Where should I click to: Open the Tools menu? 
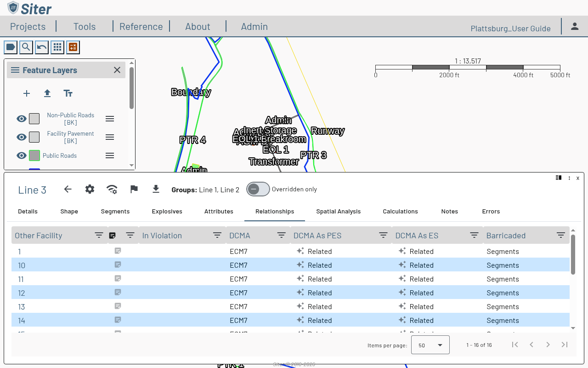pos(85,26)
